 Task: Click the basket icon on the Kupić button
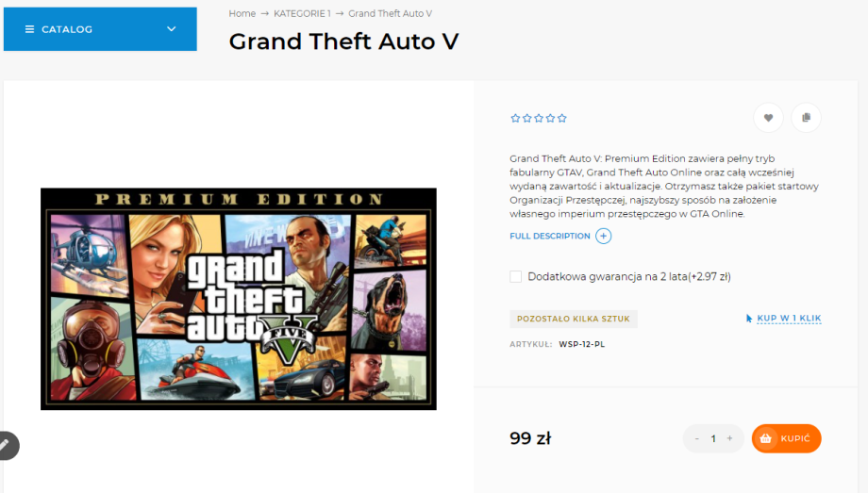coord(765,439)
